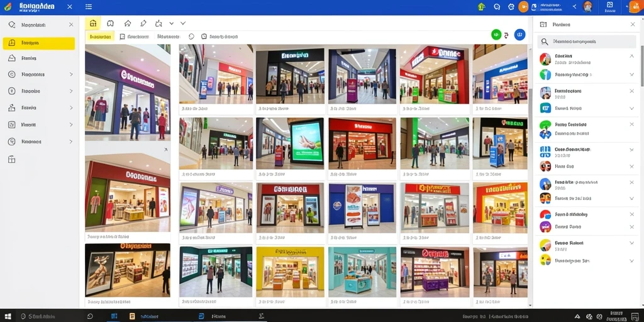Click the open-book icon in the toolbar
Image resolution: width=644 pixels, height=322 pixels.
[110, 23]
